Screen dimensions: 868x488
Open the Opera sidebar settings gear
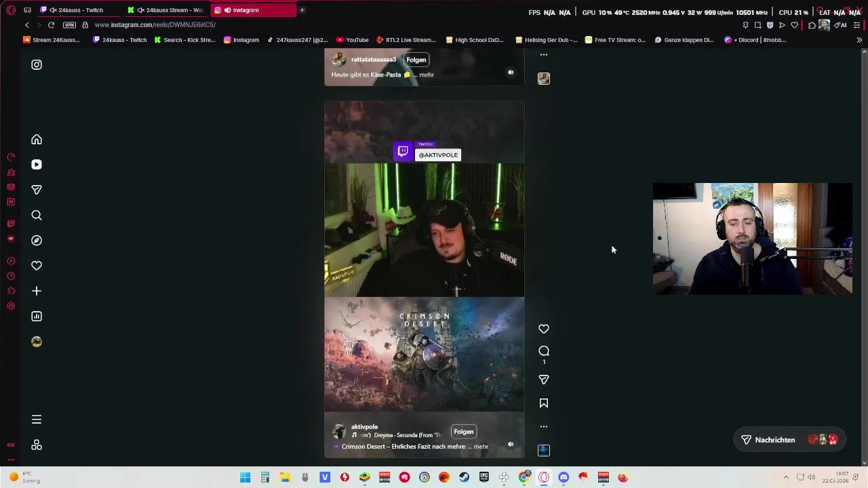pos(11,306)
